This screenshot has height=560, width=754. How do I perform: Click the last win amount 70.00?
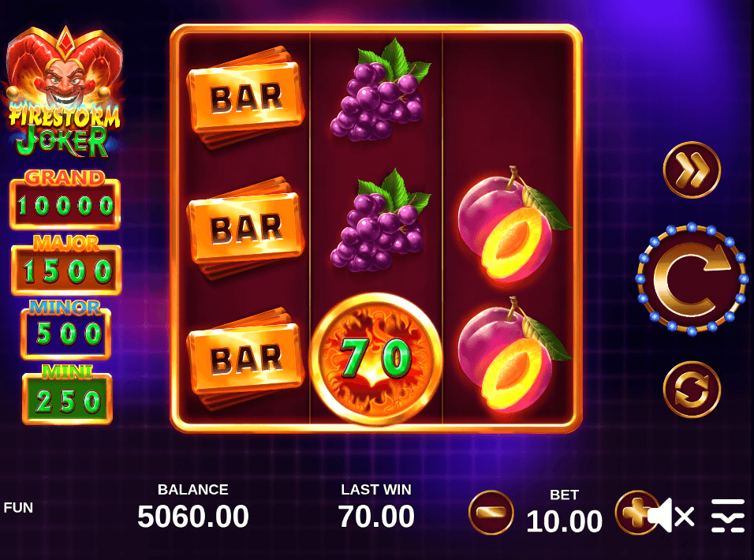click(376, 517)
